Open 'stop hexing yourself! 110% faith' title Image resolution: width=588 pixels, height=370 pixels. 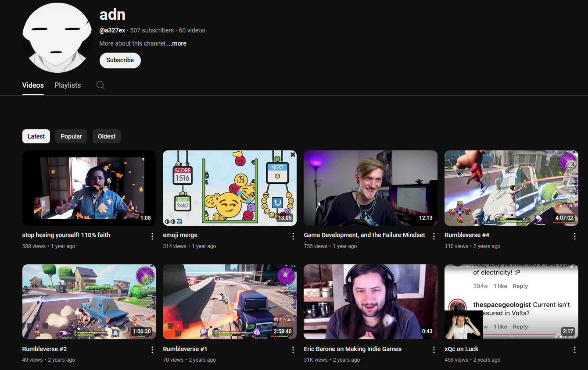[66, 235]
